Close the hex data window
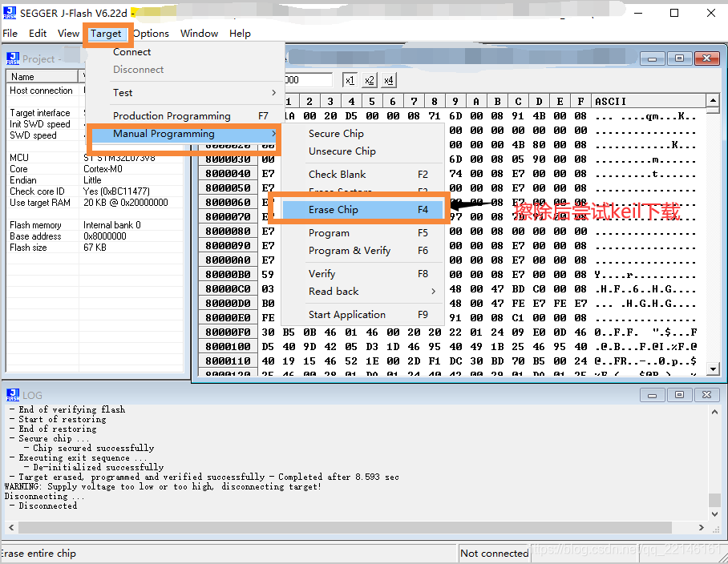The height and width of the screenshot is (564, 728). (706, 58)
